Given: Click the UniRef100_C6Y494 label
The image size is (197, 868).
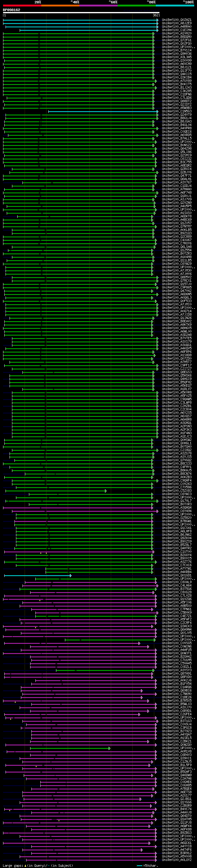Looking at the screenshot, I should 176,511.
